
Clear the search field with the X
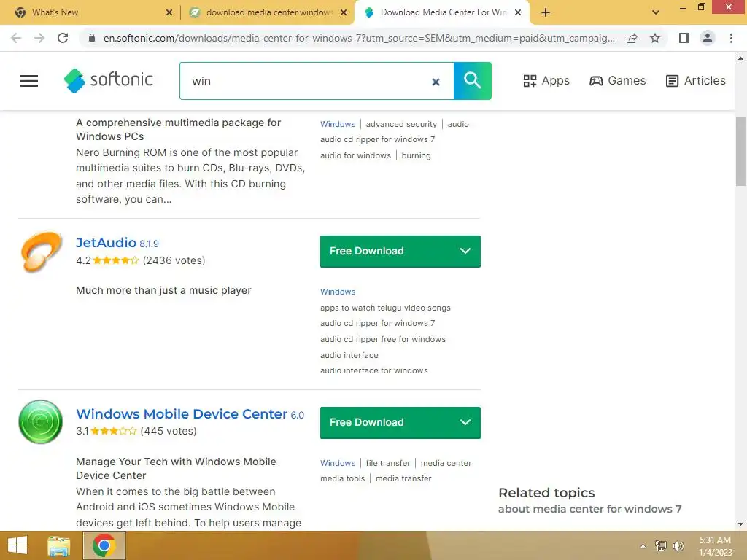(x=436, y=82)
